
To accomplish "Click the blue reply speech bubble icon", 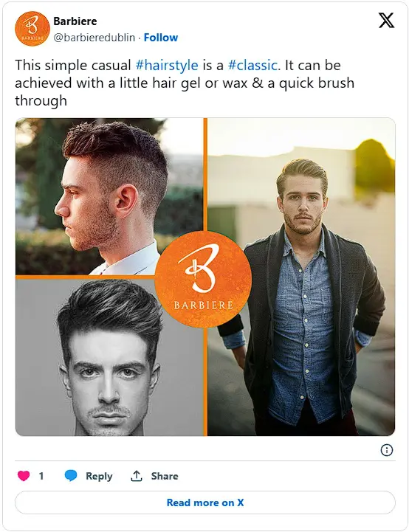I will (71, 476).
